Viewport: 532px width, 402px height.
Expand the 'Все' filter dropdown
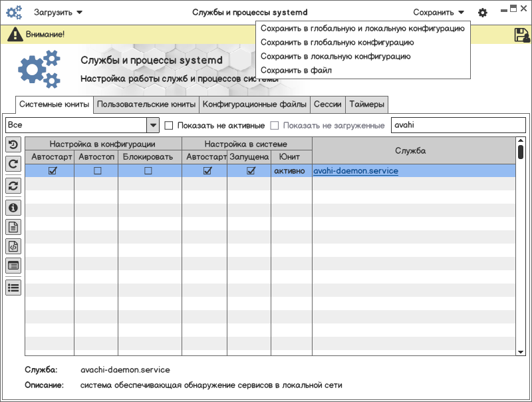point(153,125)
